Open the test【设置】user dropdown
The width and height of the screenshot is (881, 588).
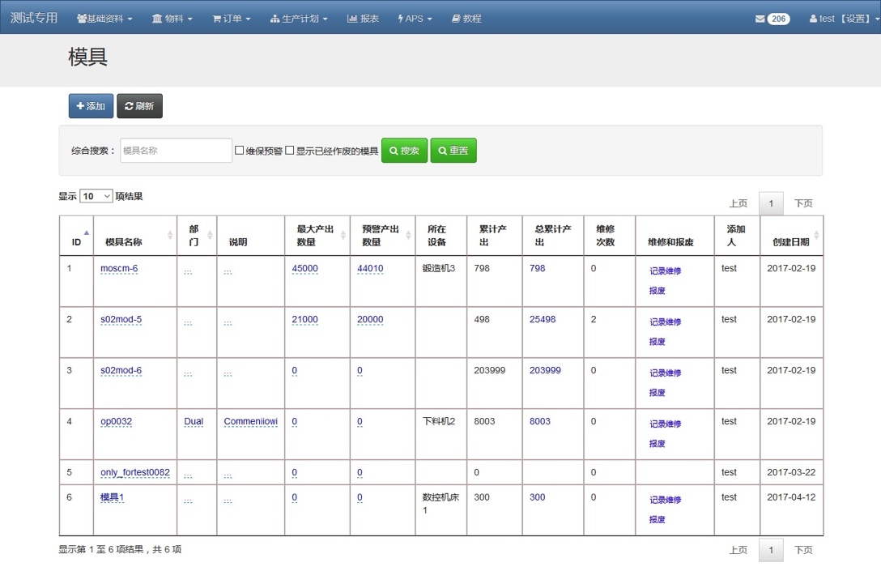(844, 19)
